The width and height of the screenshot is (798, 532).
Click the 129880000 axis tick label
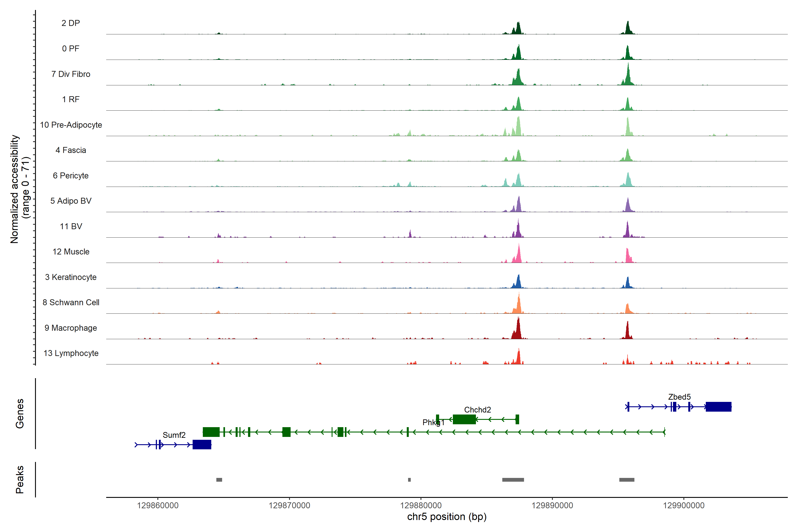421,505
